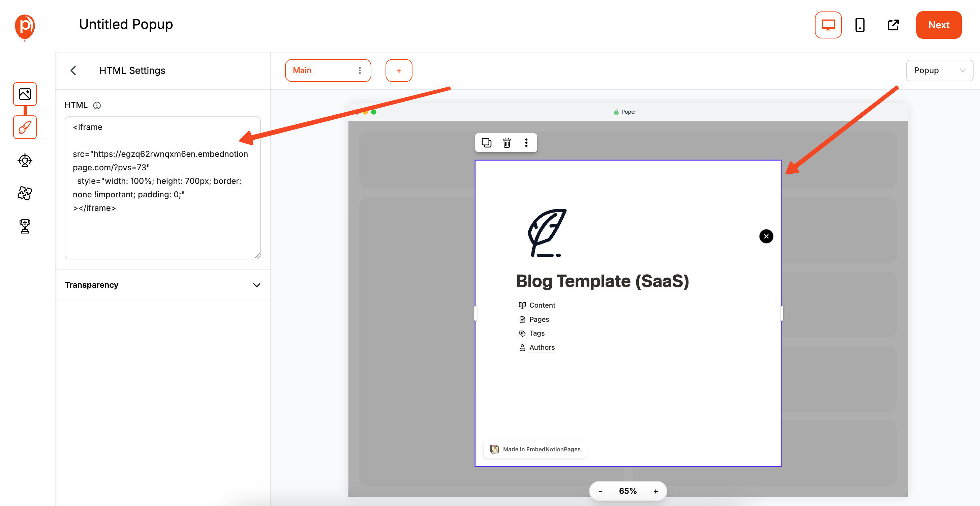Click the feather quill page icon

pos(547,233)
